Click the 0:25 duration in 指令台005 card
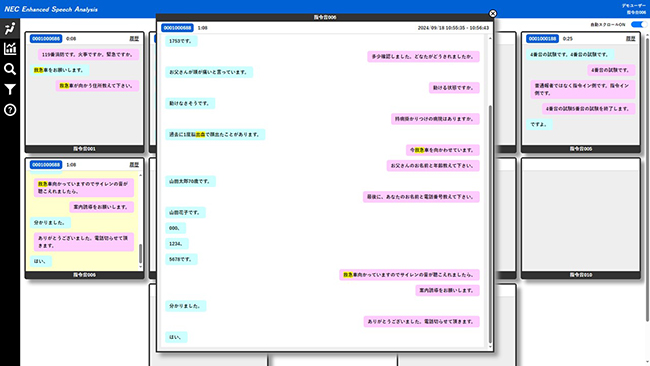650x366 pixels. pos(568,39)
